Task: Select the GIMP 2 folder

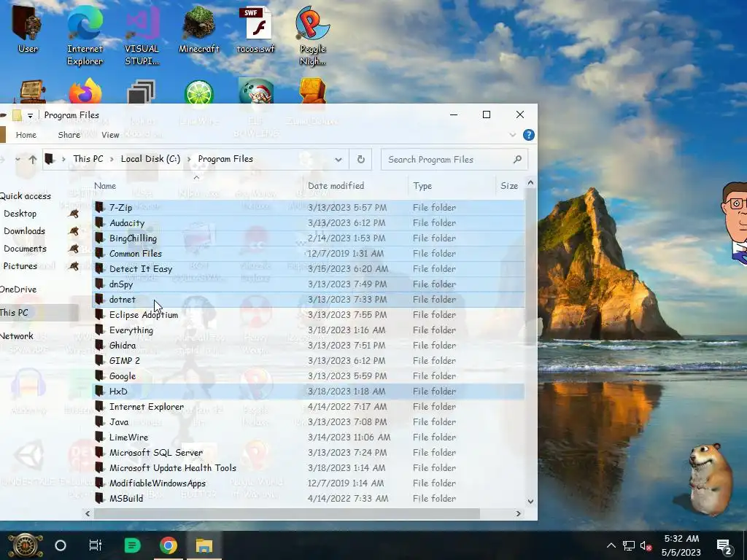Action: pyautogui.click(x=309, y=360)
